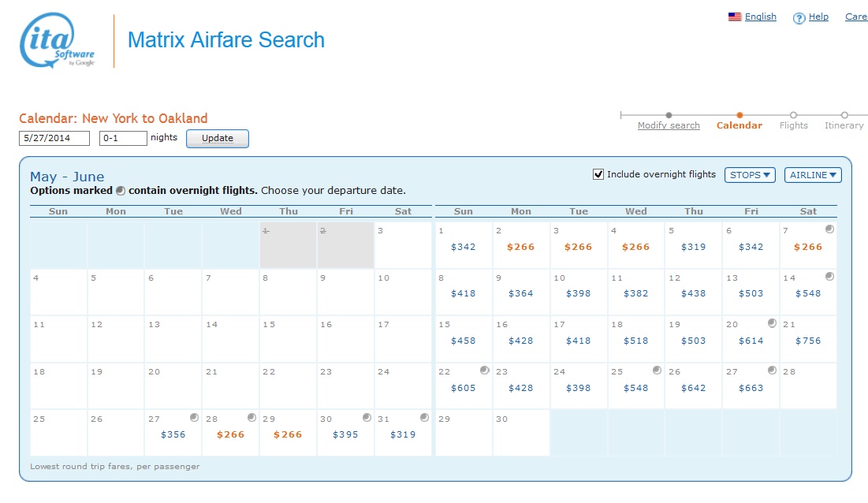The image size is (868, 503).
Task: Click overnight moon icon on May 27
Action: 194,417
